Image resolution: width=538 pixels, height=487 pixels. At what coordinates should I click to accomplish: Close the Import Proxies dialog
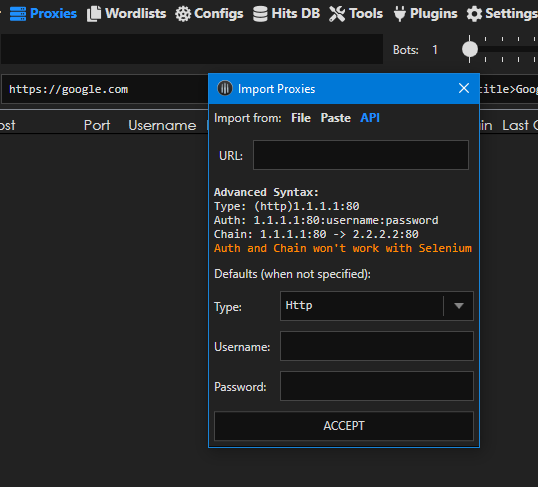[464, 89]
